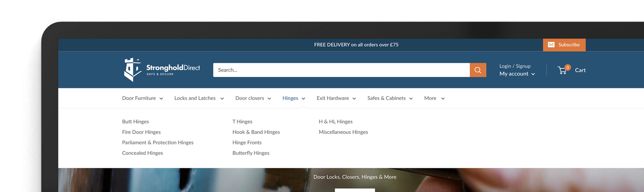
Task: Focus the Search input field
Action: [x=341, y=70]
